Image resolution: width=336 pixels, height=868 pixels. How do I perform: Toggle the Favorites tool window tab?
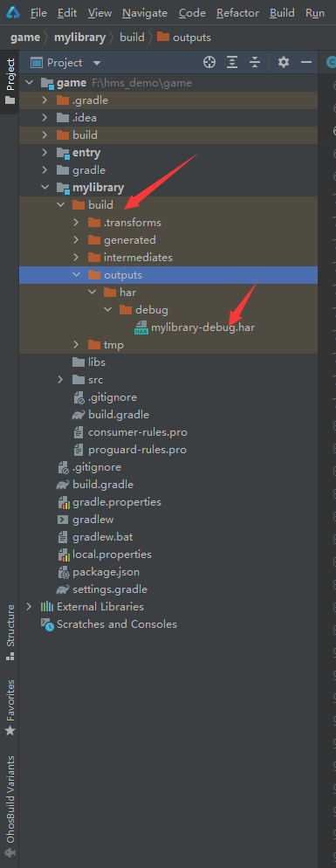(x=10, y=707)
